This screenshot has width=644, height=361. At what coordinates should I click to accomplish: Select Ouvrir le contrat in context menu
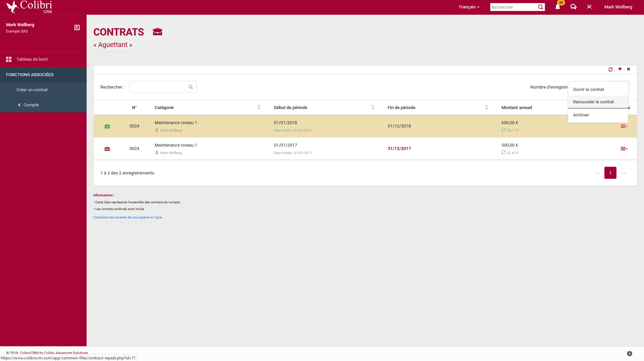598,90
